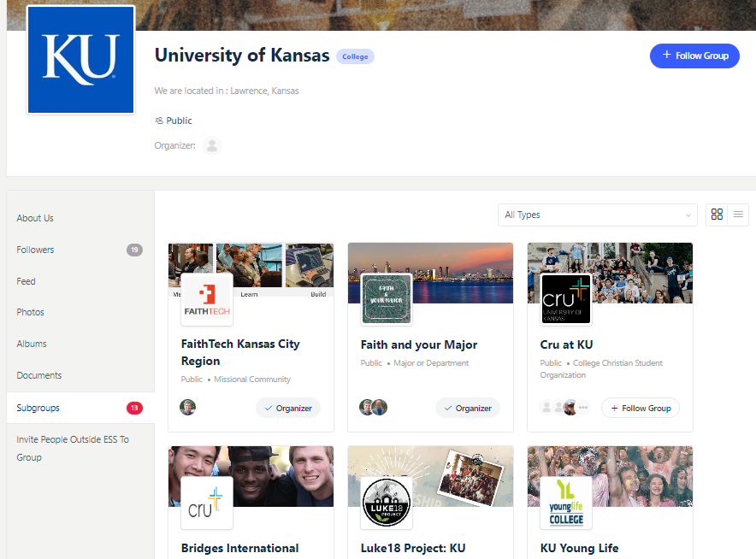This screenshot has width=756, height=559.
Task: Open the Young Life College logo
Action: (566, 503)
